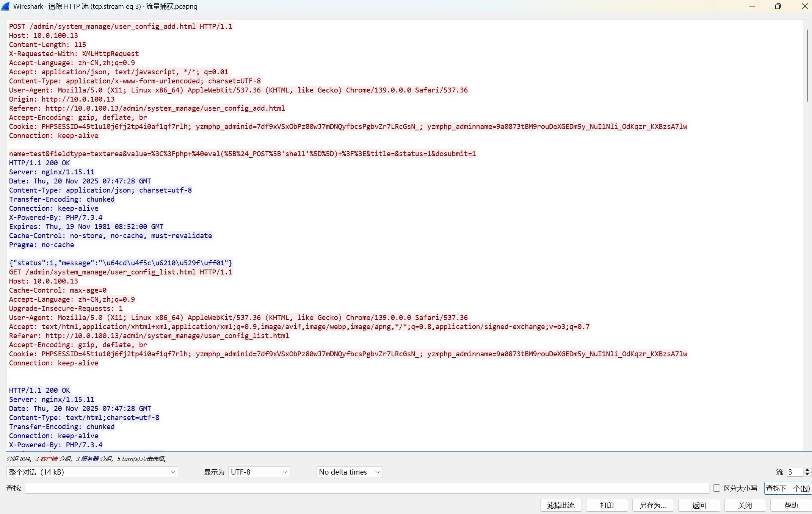This screenshot has height=514, width=812.
Task: Restore down the window
Action: [778, 6]
